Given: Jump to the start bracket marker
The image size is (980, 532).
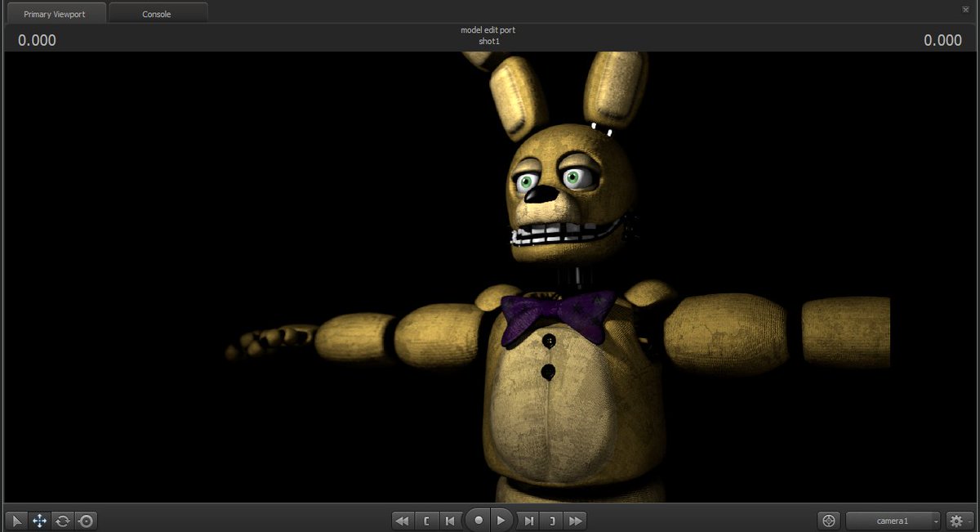Looking at the screenshot, I should tap(426, 521).
